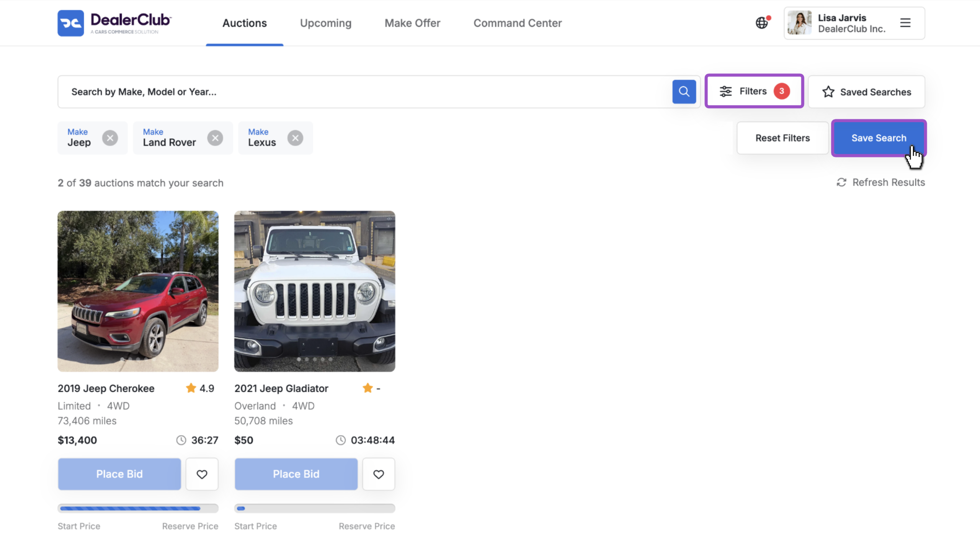Switch to the Upcoming tab

pyautogui.click(x=325, y=23)
